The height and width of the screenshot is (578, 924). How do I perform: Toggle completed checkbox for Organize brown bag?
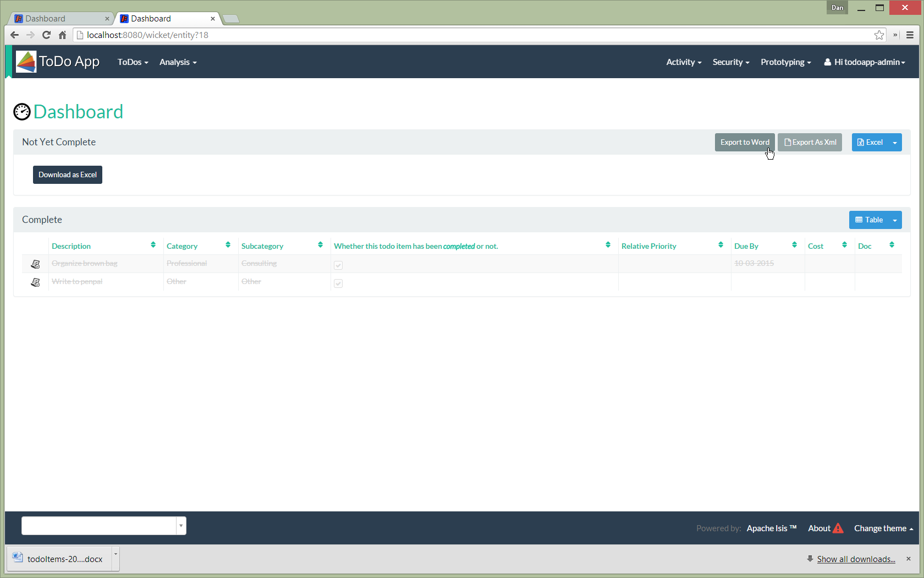(x=338, y=265)
